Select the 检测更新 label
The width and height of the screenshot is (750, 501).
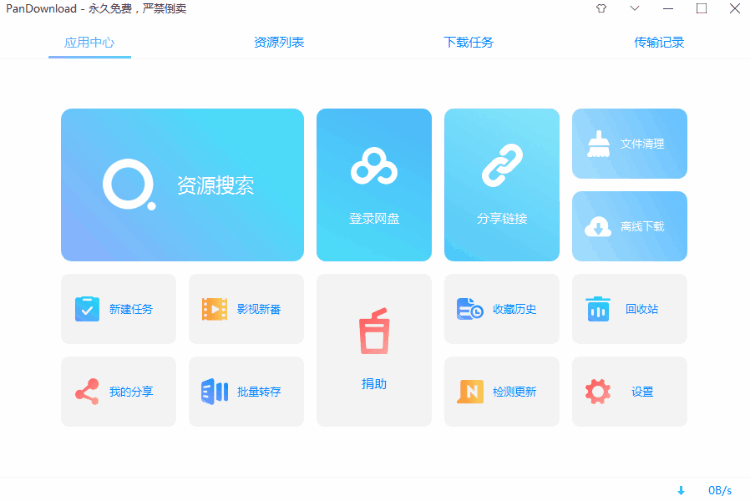click(515, 392)
